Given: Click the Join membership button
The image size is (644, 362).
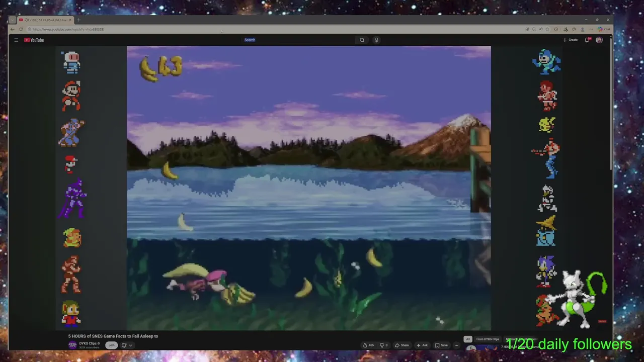Looking at the screenshot, I should pos(112,345).
